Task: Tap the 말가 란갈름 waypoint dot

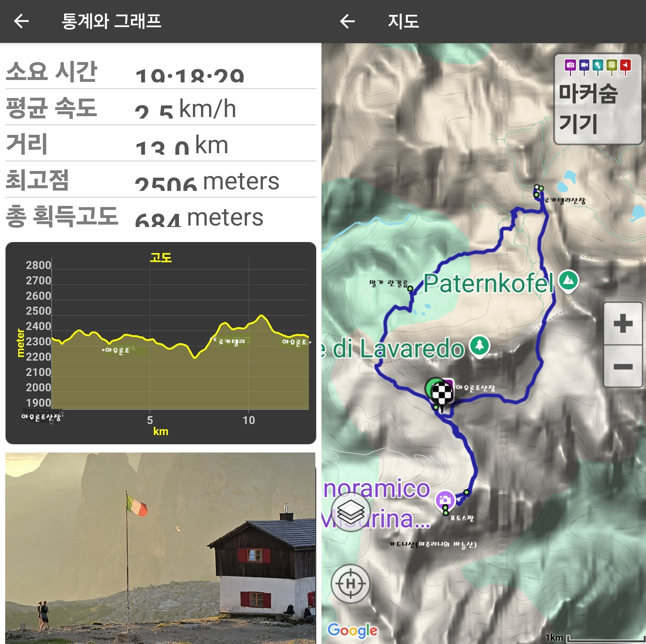Action: 410,288
